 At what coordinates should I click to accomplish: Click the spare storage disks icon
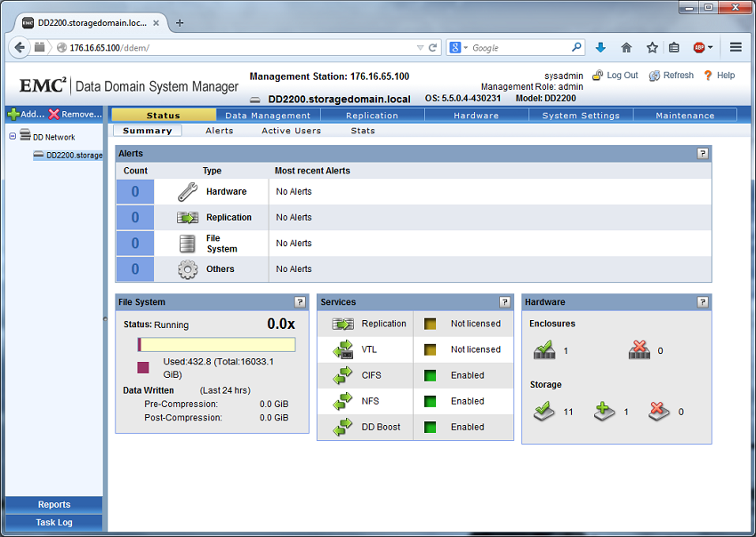(x=605, y=411)
